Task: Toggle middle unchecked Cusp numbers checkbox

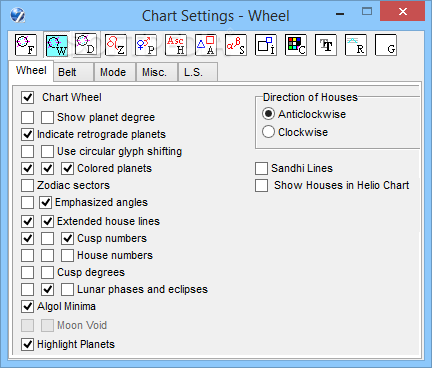Action: [x=47, y=238]
